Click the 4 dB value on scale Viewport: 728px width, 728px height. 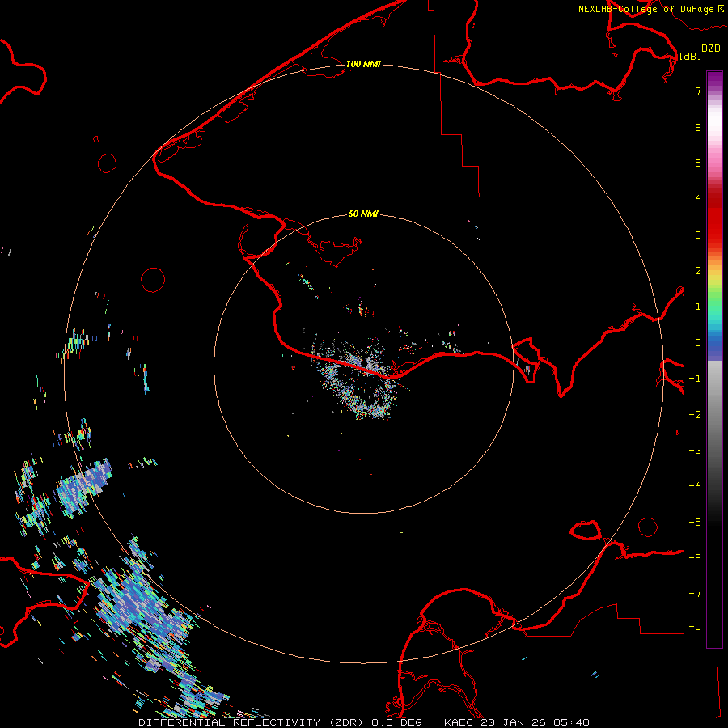698,199
